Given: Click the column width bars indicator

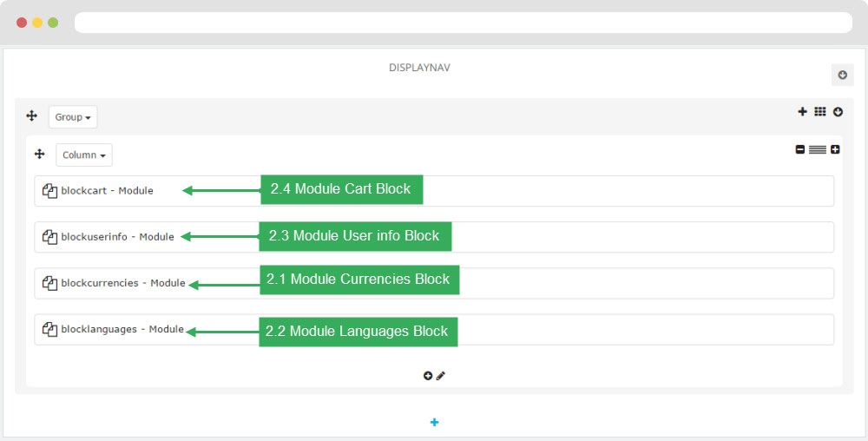Looking at the screenshot, I should pos(817,149).
